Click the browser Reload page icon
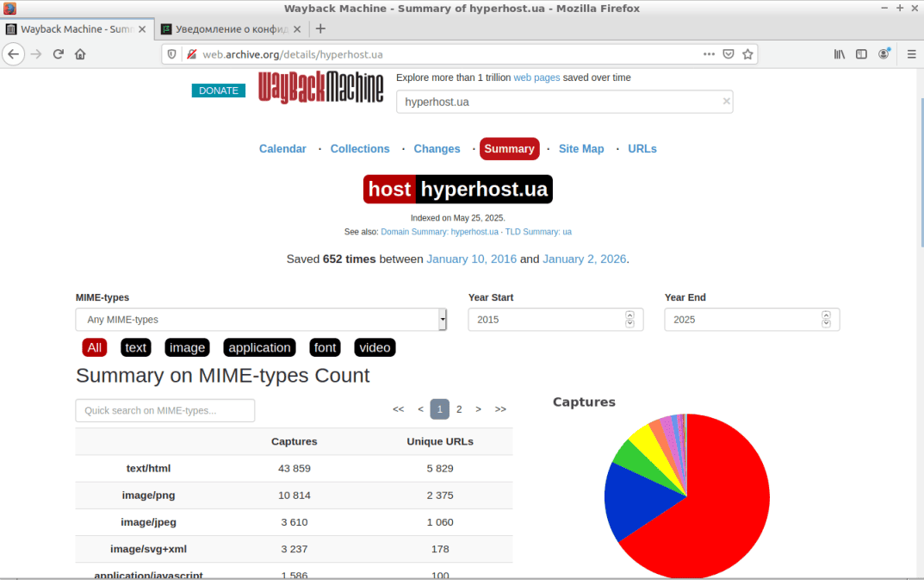The image size is (924, 580). pyautogui.click(x=59, y=53)
